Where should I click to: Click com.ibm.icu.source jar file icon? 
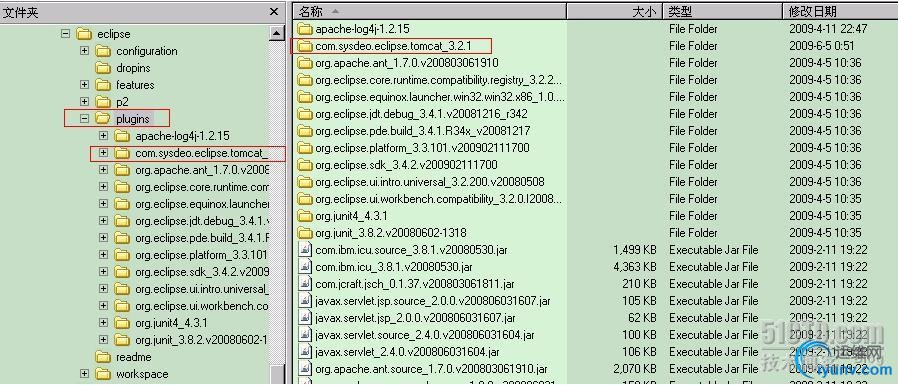coord(305,250)
